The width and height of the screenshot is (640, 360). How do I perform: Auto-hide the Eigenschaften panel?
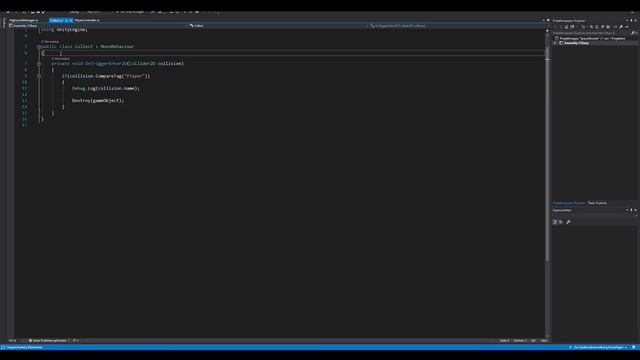[x=631, y=210]
